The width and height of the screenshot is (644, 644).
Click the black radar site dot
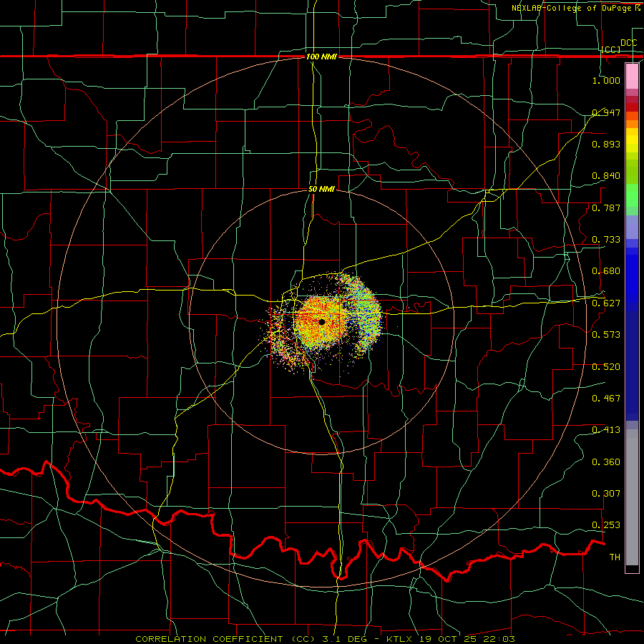(x=322, y=322)
